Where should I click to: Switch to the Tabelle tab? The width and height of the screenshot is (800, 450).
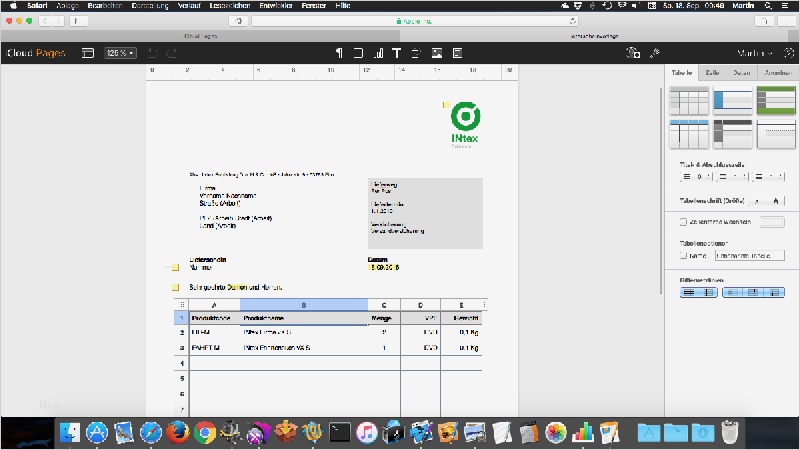click(x=682, y=72)
